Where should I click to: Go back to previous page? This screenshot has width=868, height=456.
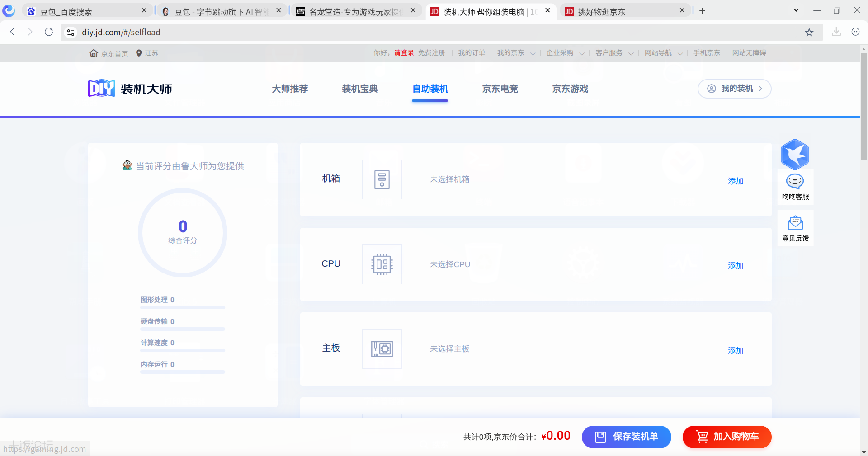[x=13, y=32]
